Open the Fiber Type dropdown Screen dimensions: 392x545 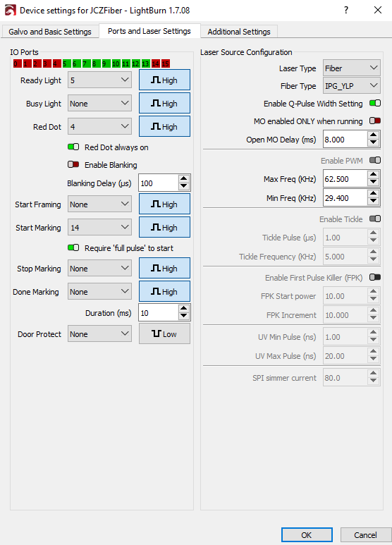click(x=351, y=85)
